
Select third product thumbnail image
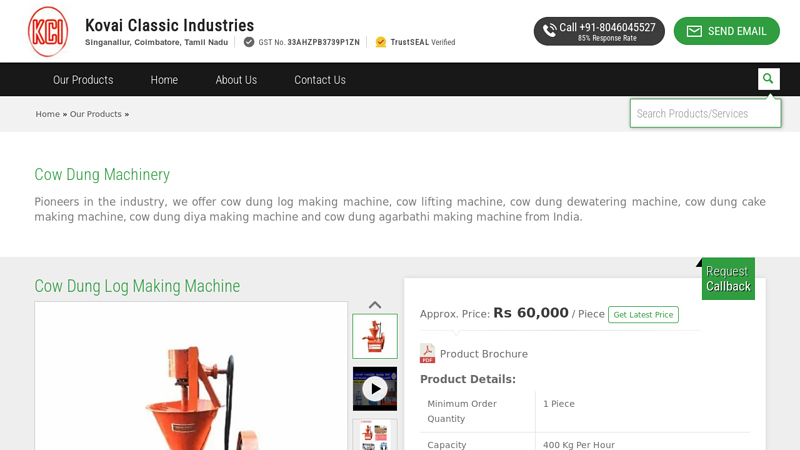pyautogui.click(x=375, y=435)
